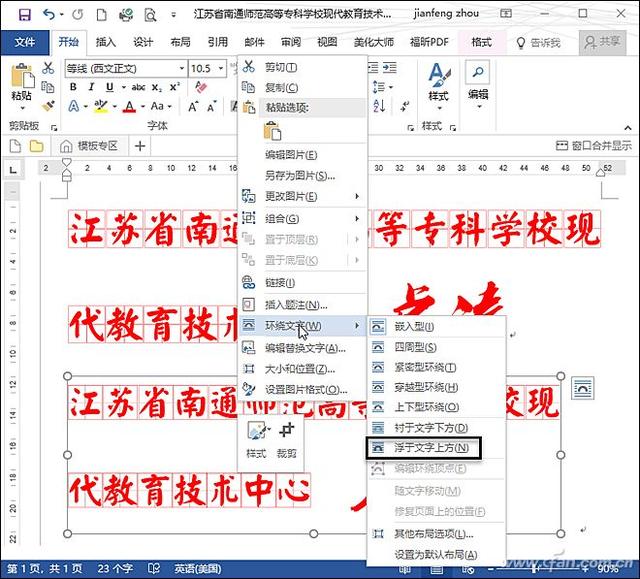Save the document using the floppy disk icon
The width and height of the screenshot is (640, 579).
[25, 14]
